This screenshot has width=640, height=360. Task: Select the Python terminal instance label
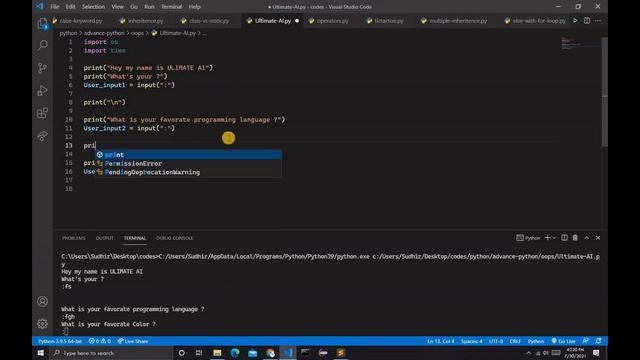[x=528, y=238]
